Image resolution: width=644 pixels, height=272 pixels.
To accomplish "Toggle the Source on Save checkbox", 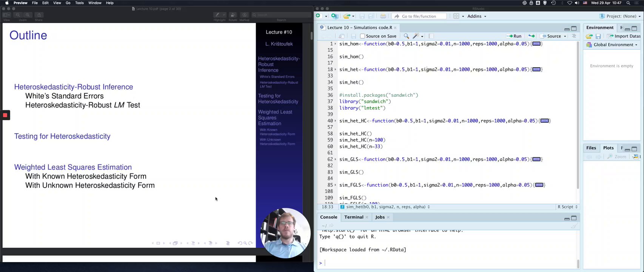I will point(362,36).
